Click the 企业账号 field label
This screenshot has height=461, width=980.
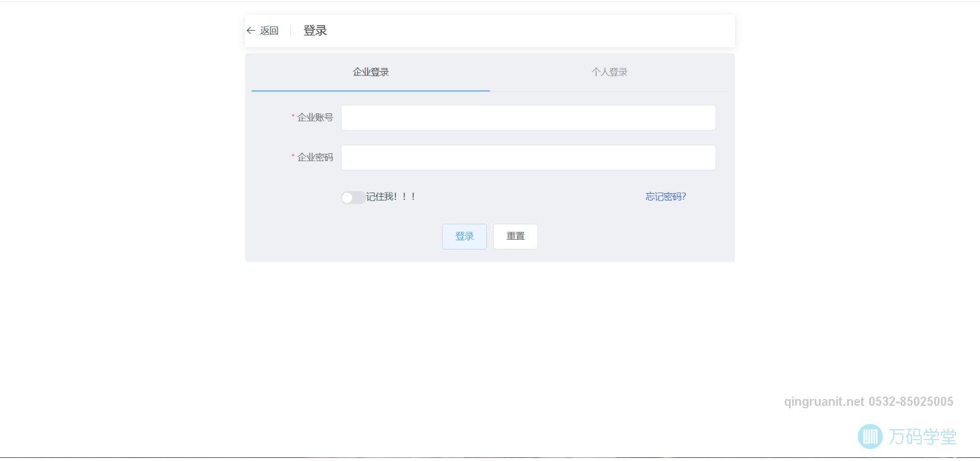click(x=315, y=118)
